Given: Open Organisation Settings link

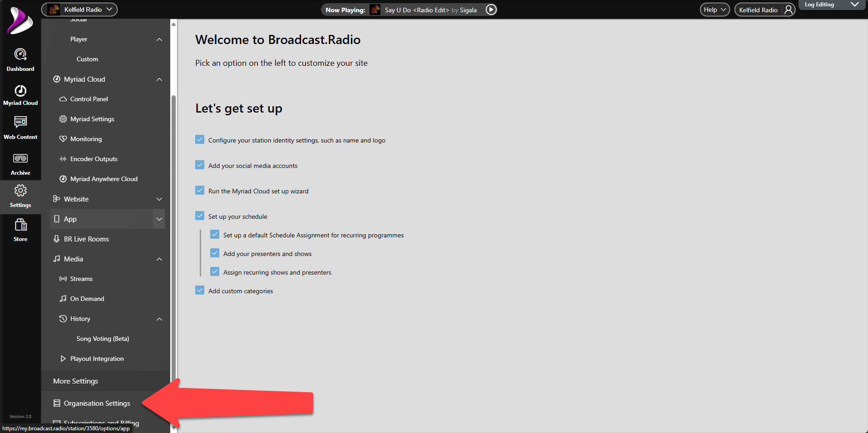Looking at the screenshot, I should pos(97,403).
